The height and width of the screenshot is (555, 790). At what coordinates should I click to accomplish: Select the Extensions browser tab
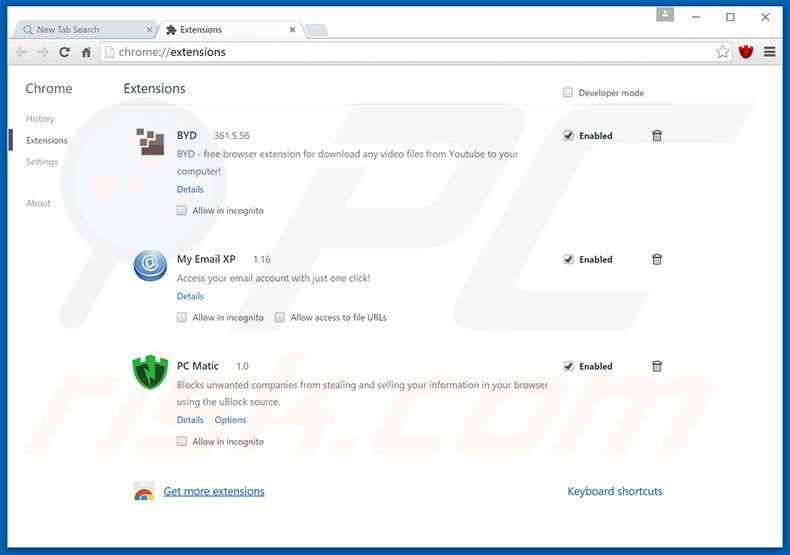tap(229, 30)
